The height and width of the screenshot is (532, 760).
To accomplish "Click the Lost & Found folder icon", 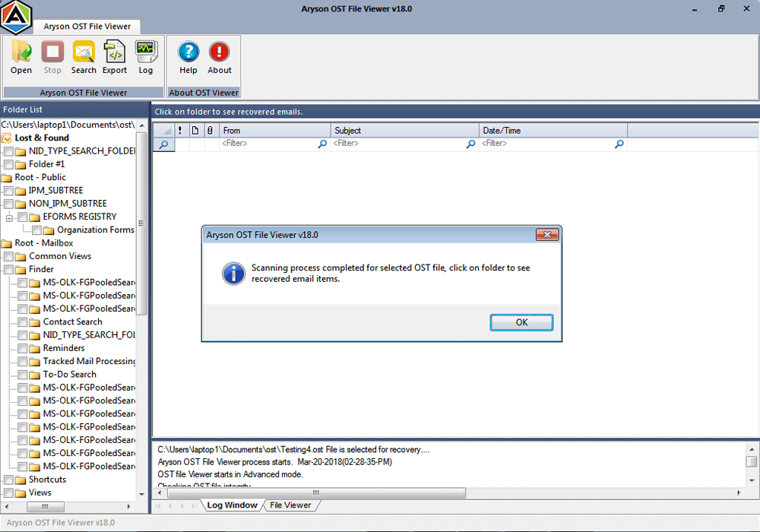I will tap(6, 138).
